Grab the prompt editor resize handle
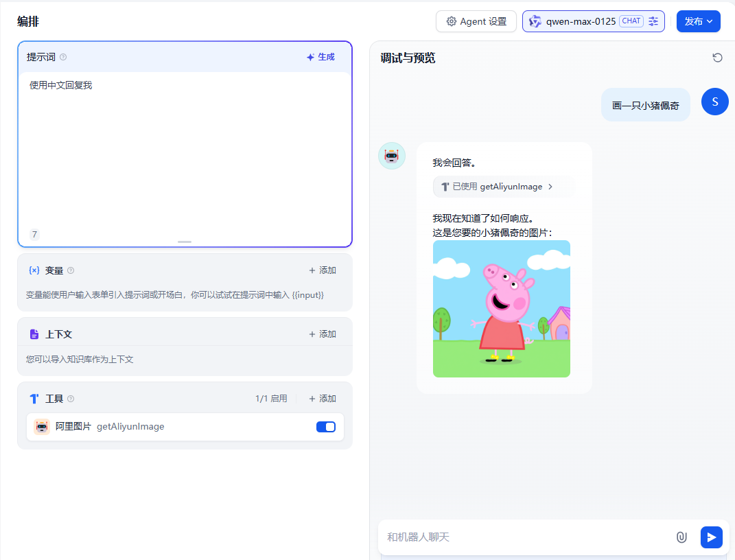 (x=185, y=242)
